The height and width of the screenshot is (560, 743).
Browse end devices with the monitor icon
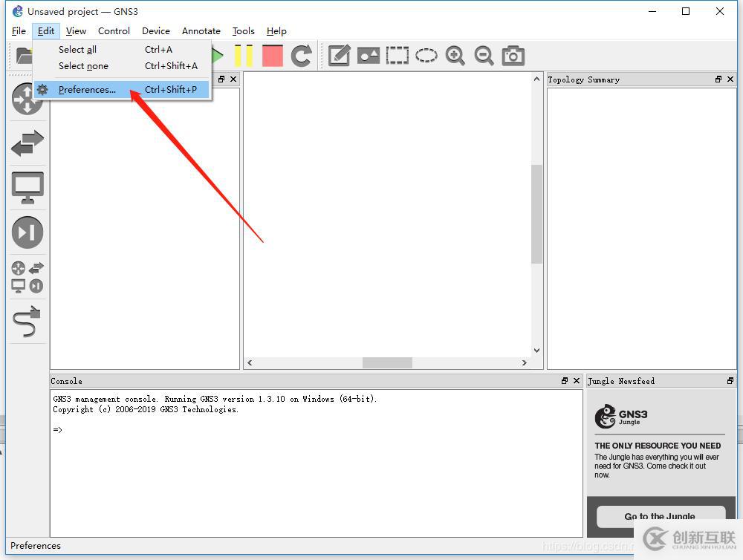(27, 188)
